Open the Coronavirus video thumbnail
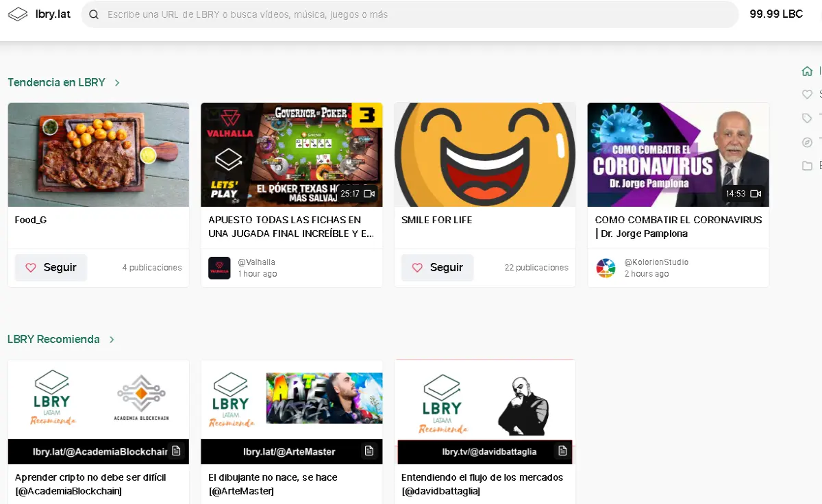Viewport: 822px width, 504px height. (677, 155)
